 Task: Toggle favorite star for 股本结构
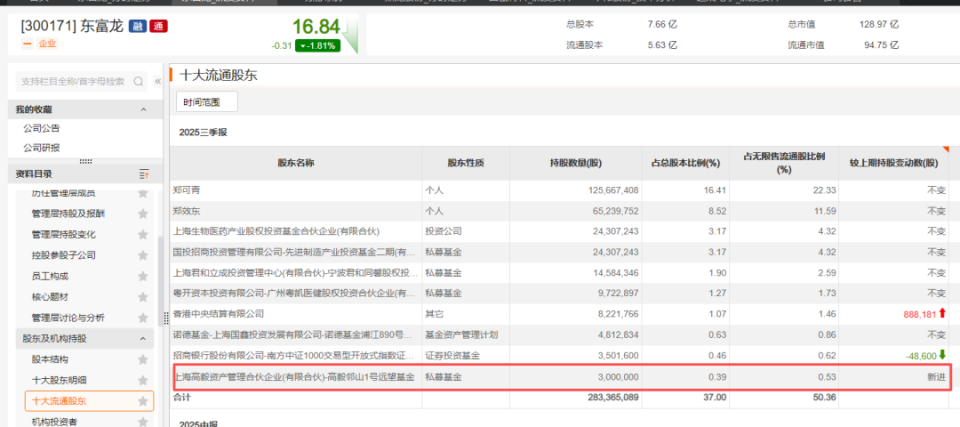click(x=143, y=359)
